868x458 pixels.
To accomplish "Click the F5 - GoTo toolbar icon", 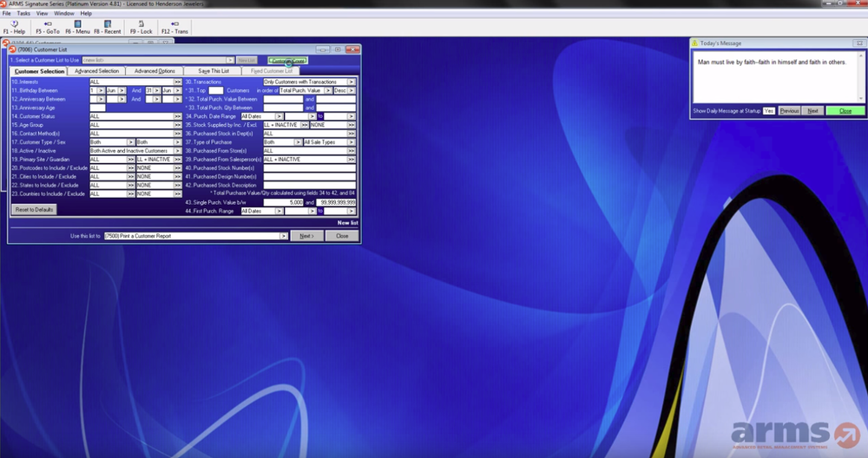I will (47, 24).
